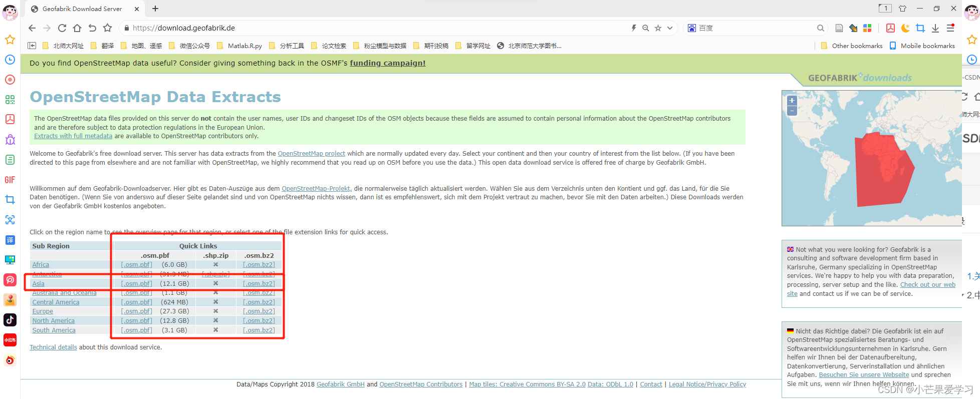This screenshot has width=980, height=399.
Task: Open a new tab with the plus button
Action: click(x=155, y=9)
